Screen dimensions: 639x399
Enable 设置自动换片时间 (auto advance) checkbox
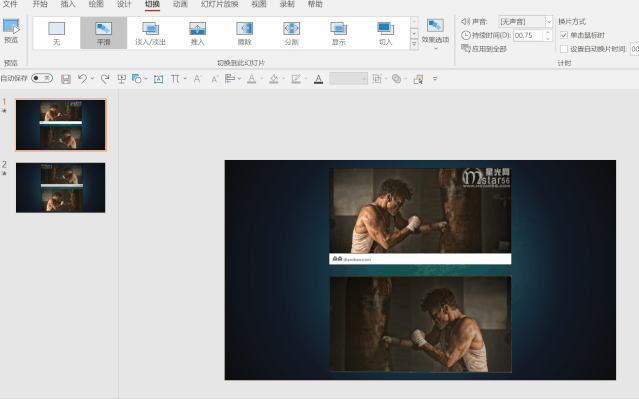(564, 49)
